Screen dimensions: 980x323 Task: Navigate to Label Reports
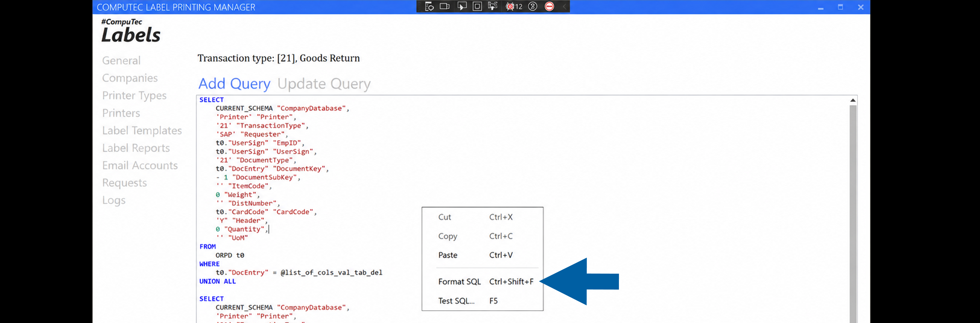tap(136, 148)
